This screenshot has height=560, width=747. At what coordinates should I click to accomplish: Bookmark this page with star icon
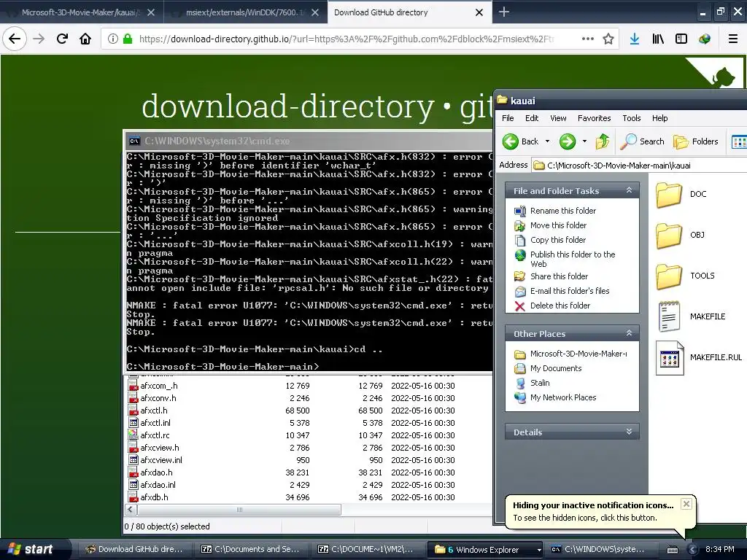pos(608,39)
